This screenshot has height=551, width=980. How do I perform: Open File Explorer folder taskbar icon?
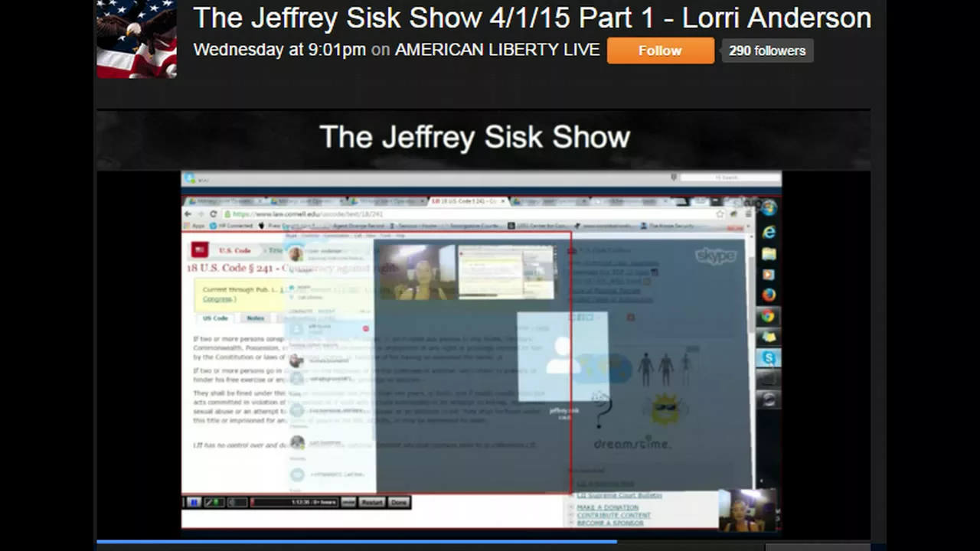click(769, 253)
